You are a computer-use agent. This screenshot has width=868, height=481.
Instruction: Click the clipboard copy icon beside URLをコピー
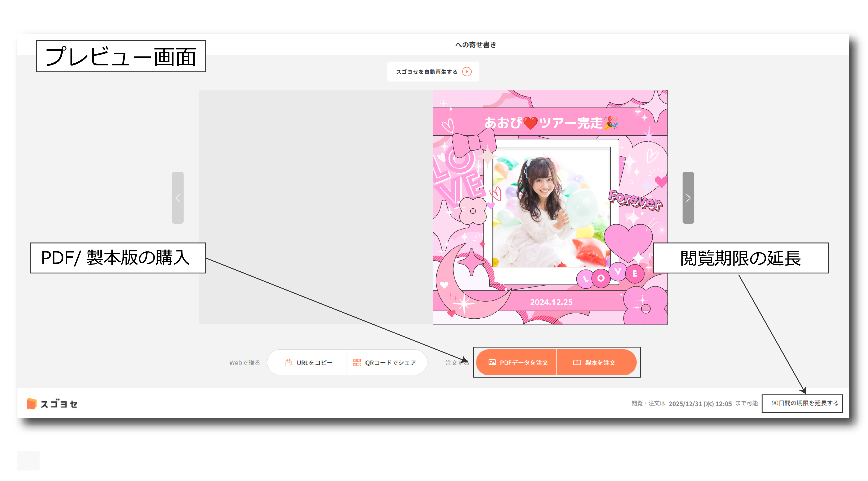tap(288, 362)
